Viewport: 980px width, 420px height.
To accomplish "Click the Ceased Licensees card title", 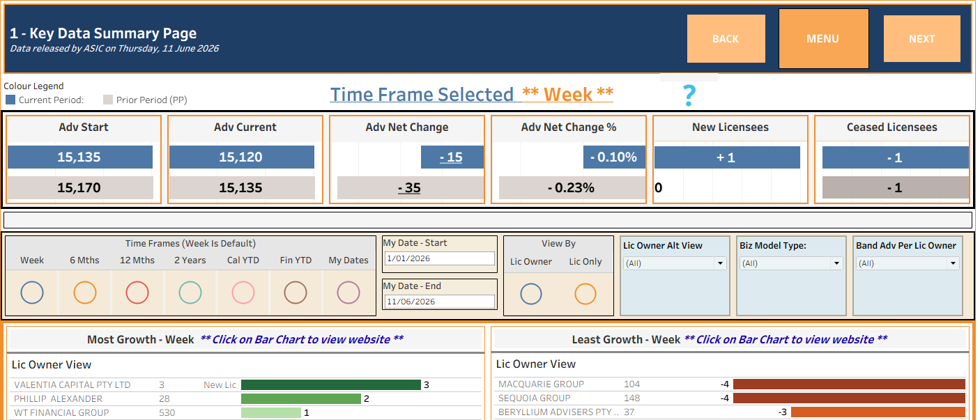I will (x=892, y=127).
